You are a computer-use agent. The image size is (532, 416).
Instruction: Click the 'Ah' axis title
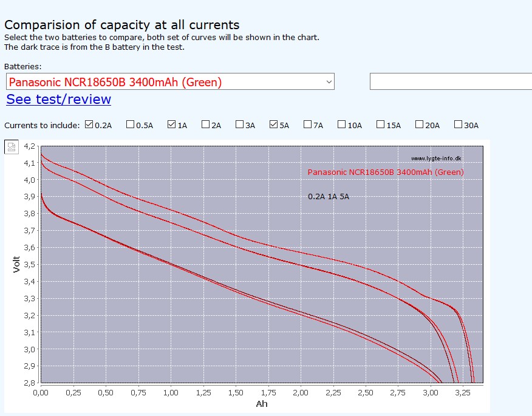[x=262, y=404]
